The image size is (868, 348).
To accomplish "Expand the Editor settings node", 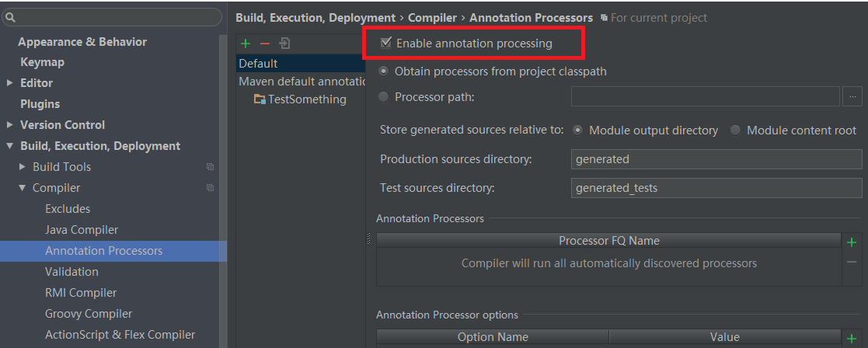I will point(9,83).
